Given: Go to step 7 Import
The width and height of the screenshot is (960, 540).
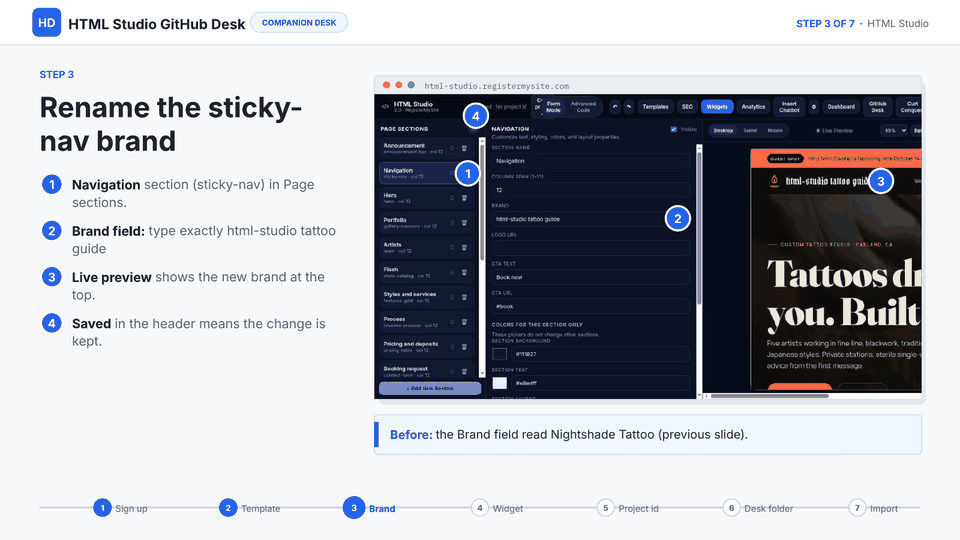Looking at the screenshot, I should [873, 508].
